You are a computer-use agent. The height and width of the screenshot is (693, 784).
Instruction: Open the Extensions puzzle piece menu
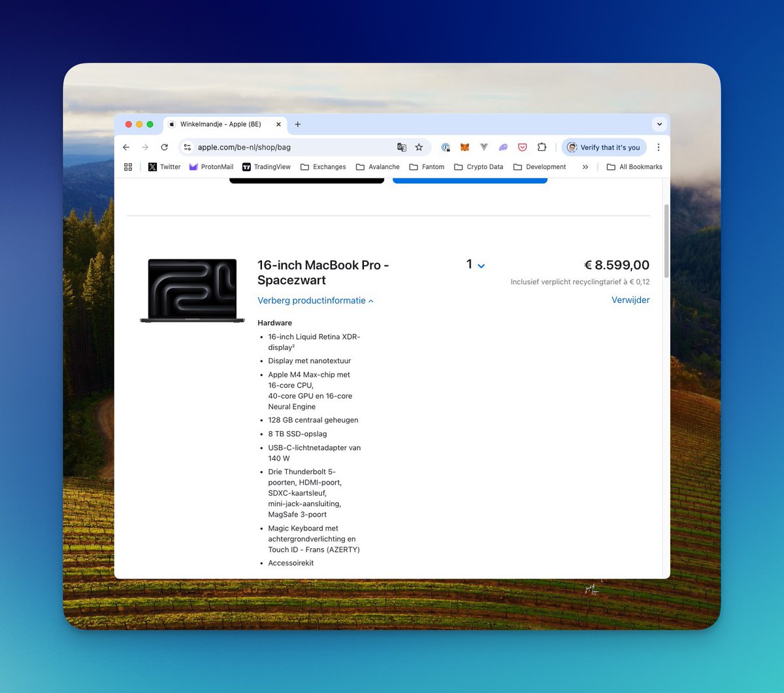[542, 148]
